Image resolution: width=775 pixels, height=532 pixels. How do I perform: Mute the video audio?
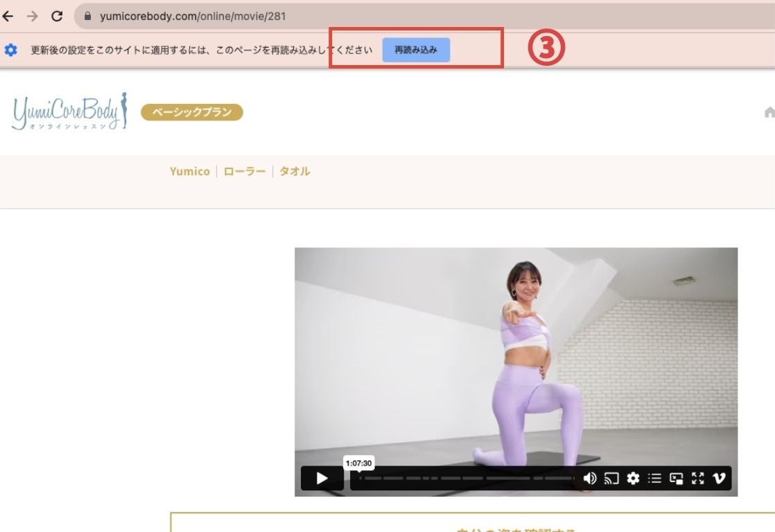coord(590,478)
